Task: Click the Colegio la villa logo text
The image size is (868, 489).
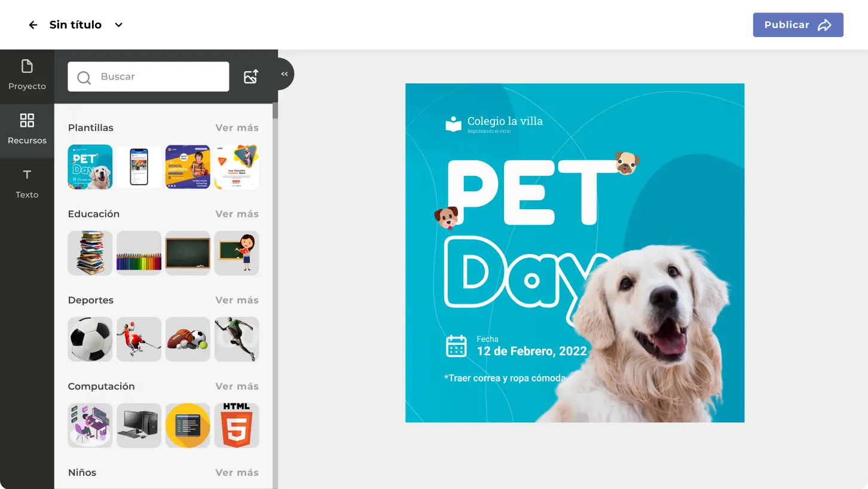Action: point(505,121)
